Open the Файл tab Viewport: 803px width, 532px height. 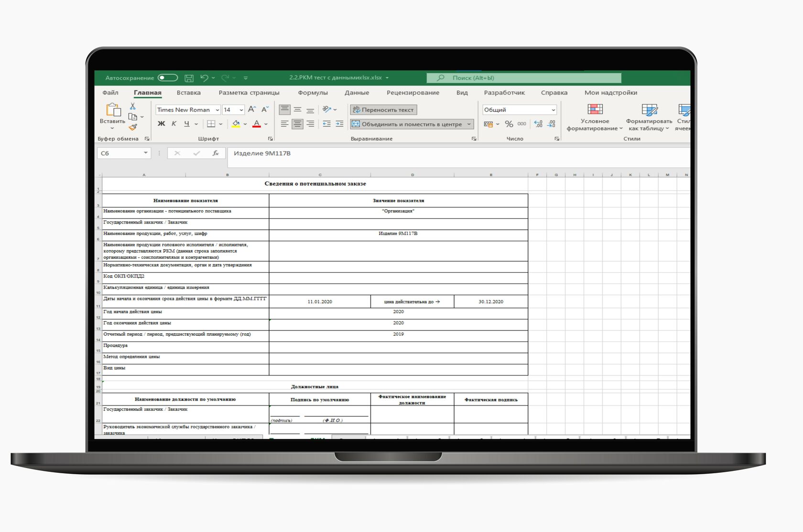110,93
